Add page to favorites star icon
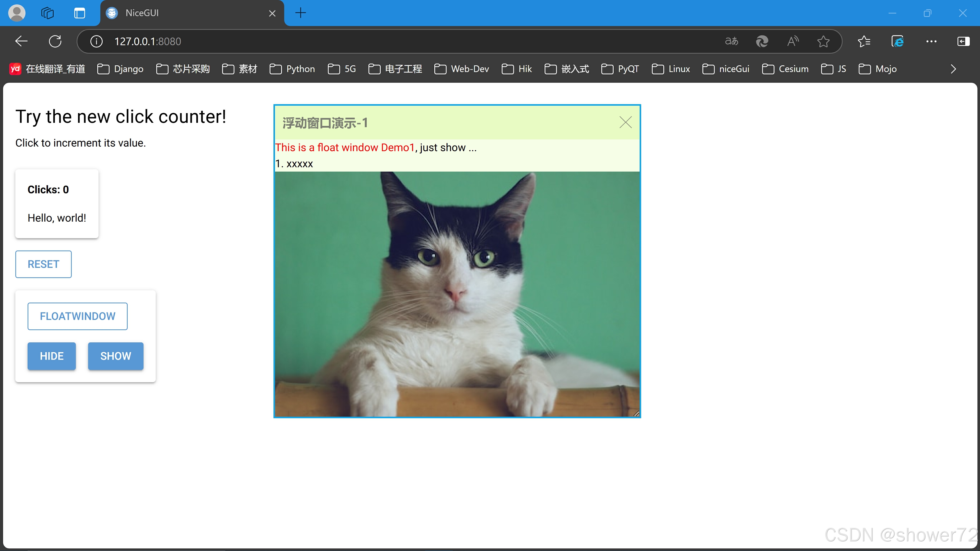 (823, 41)
